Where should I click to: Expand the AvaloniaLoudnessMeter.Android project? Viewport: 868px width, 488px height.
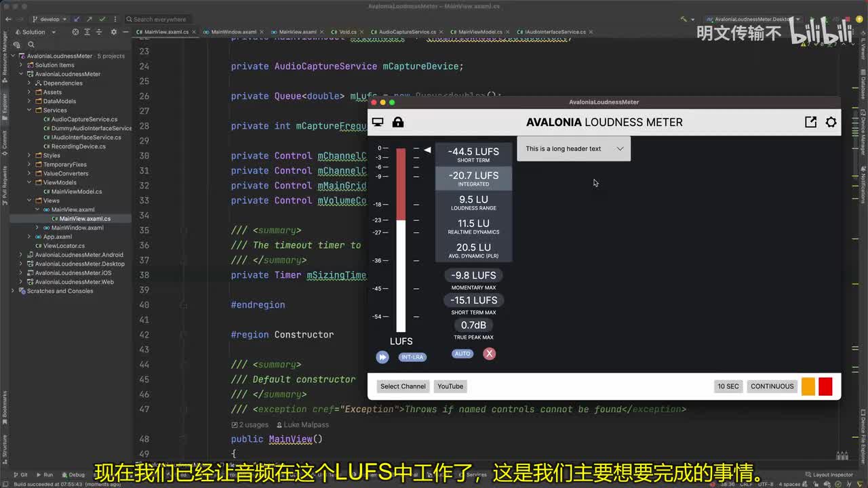(21, 255)
